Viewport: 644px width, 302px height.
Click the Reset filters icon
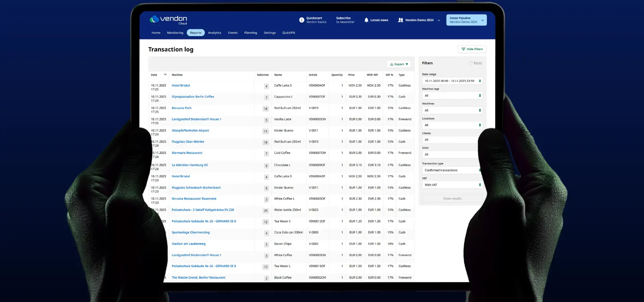471,63
